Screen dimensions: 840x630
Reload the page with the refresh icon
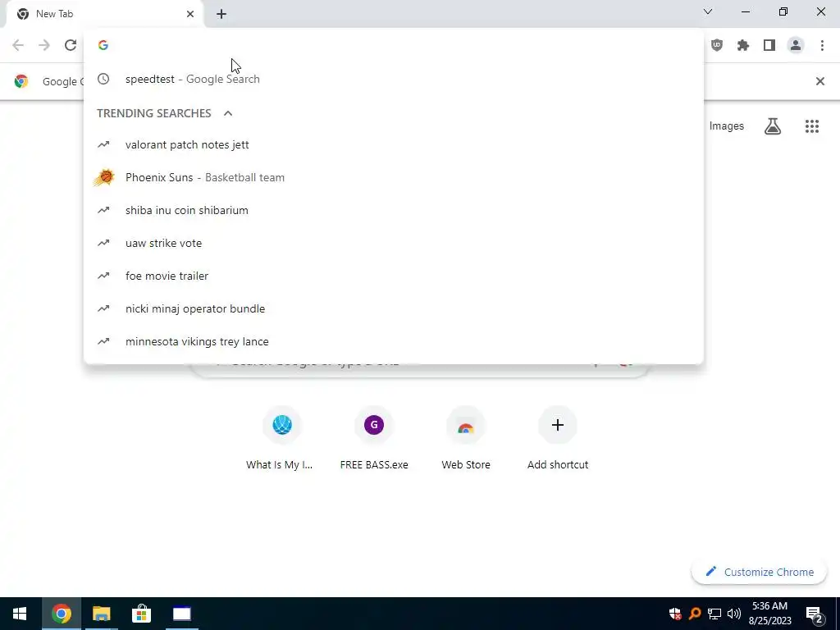click(x=71, y=45)
